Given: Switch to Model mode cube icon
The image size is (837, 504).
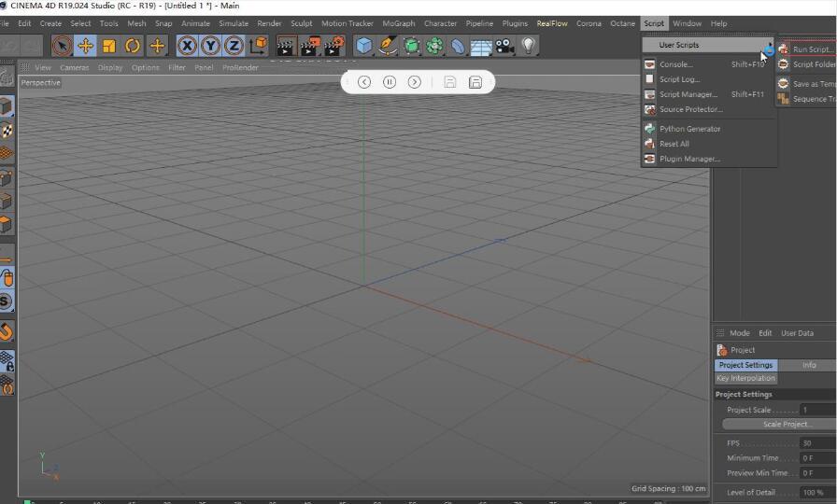Looking at the screenshot, I should click(x=7, y=106).
